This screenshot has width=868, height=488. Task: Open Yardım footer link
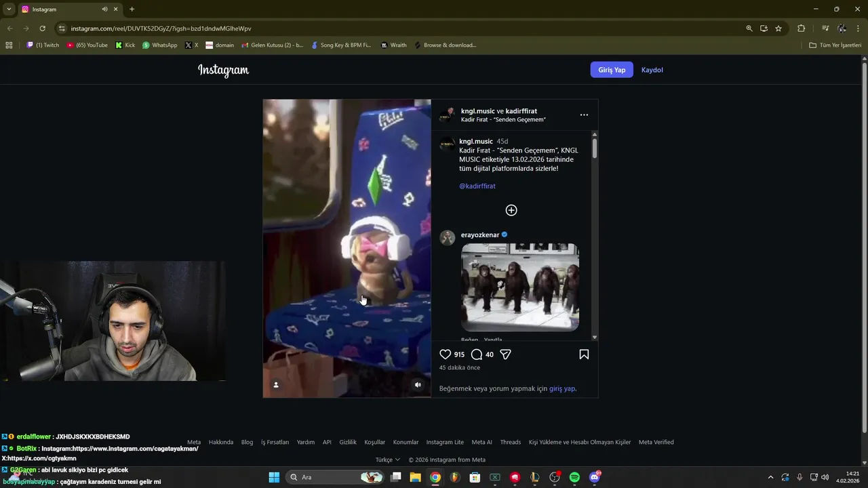pos(306,442)
